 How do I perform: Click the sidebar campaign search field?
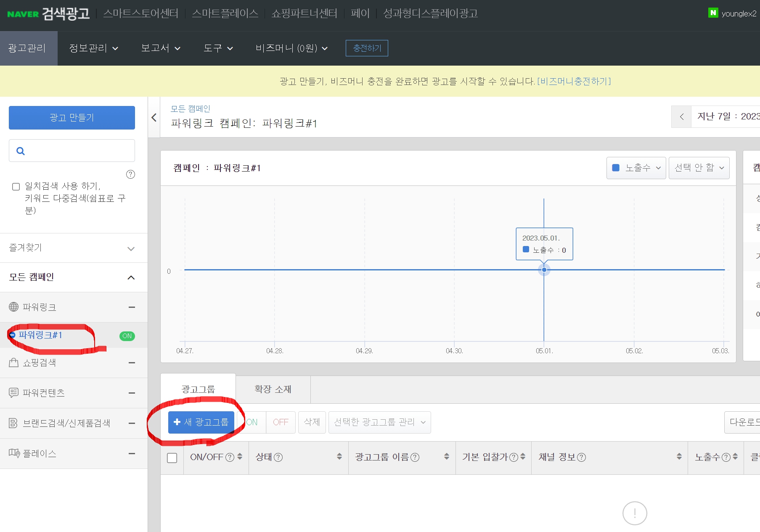pos(72,151)
